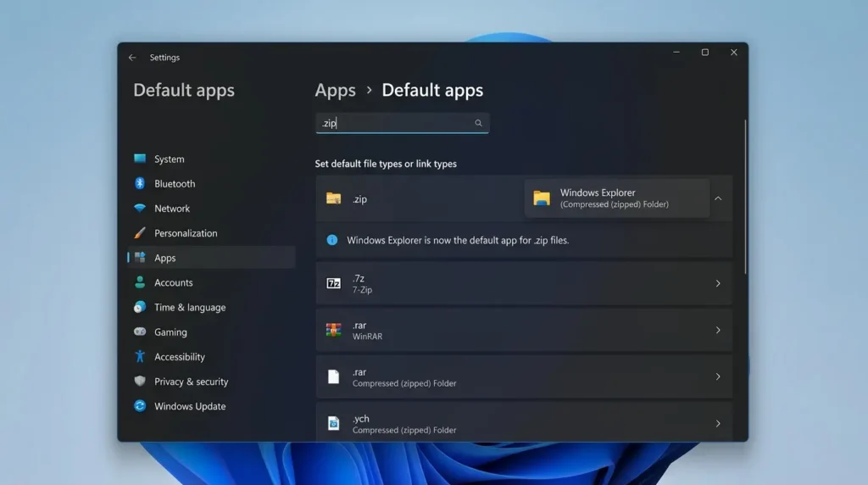Click the Apps icon in sidebar
Viewport: 868px width, 485px height.
point(140,258)
